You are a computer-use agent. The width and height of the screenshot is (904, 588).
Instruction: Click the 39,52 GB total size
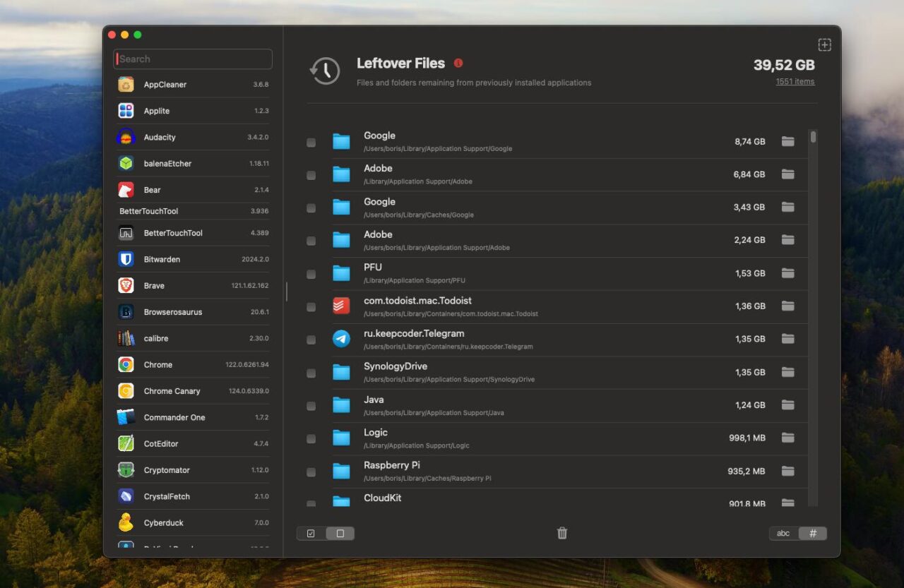(x=784, y=65)
